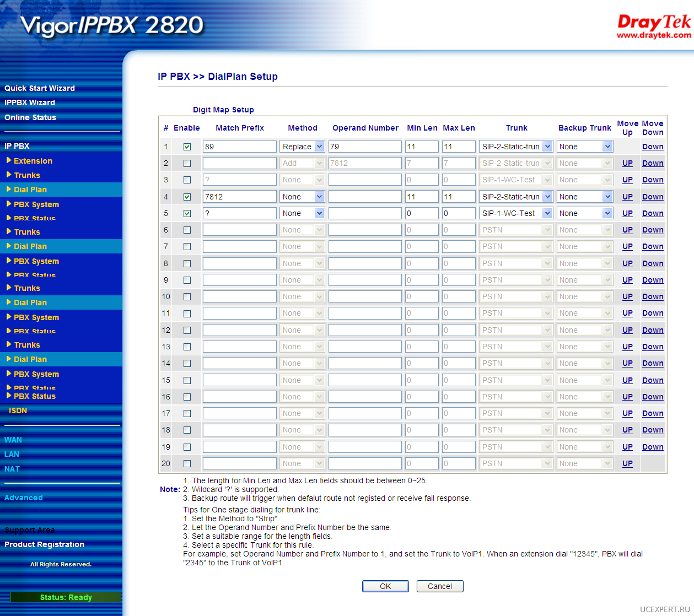Click Operand Number field of rule 4

pos(365,197)
